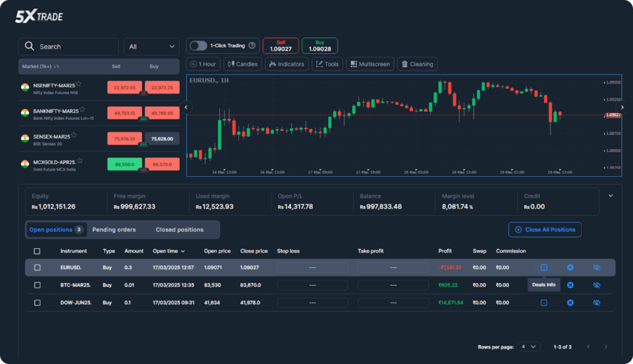Click the Cleaning trash icon
The height and width of the screenshot is (364, 633).
[404, 64]
